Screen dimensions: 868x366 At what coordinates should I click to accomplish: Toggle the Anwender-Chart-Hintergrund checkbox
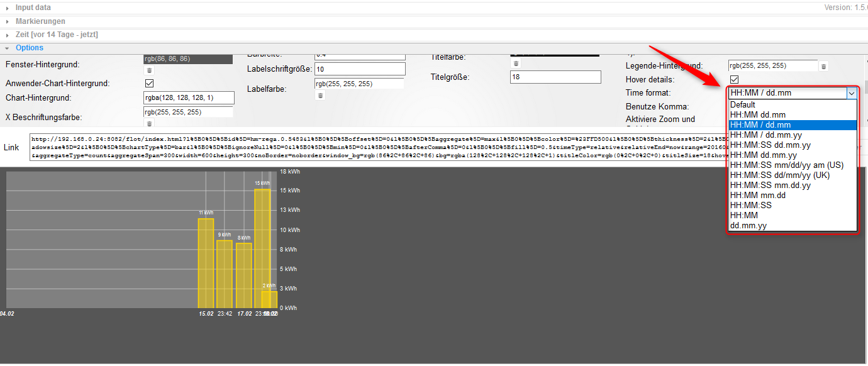150,83
